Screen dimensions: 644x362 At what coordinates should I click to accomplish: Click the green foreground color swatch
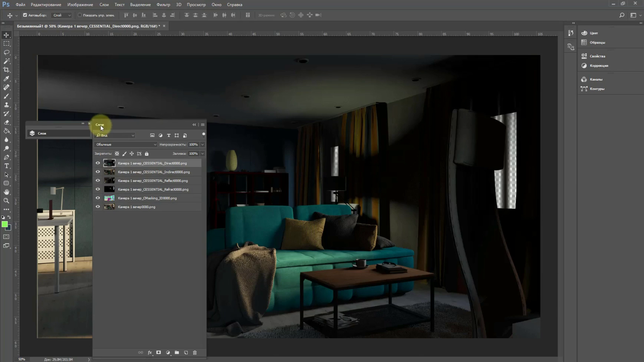pyautogui.click(x=4, y=224)
